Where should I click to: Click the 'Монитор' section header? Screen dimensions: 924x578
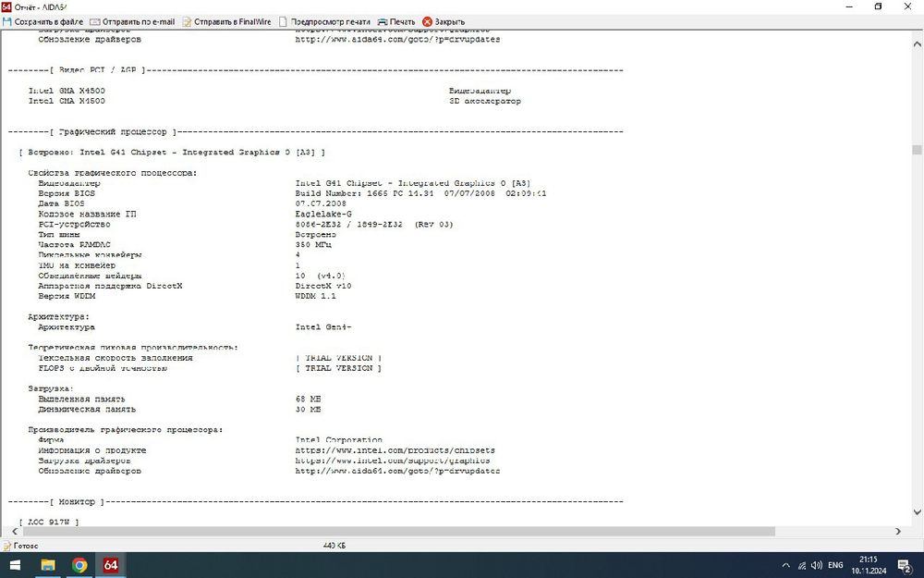tap(77, 502)
